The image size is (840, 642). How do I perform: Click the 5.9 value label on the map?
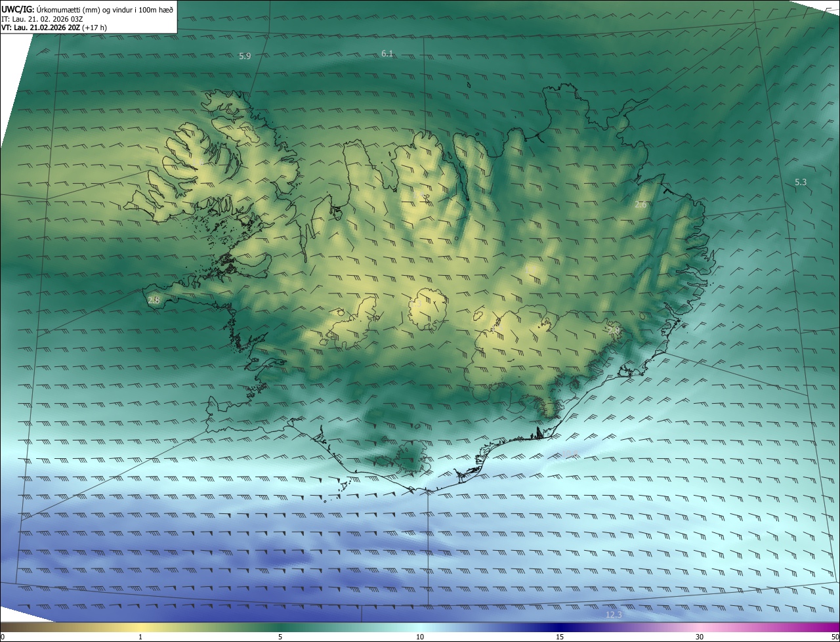pyautogui.click(x=245, y=56)
